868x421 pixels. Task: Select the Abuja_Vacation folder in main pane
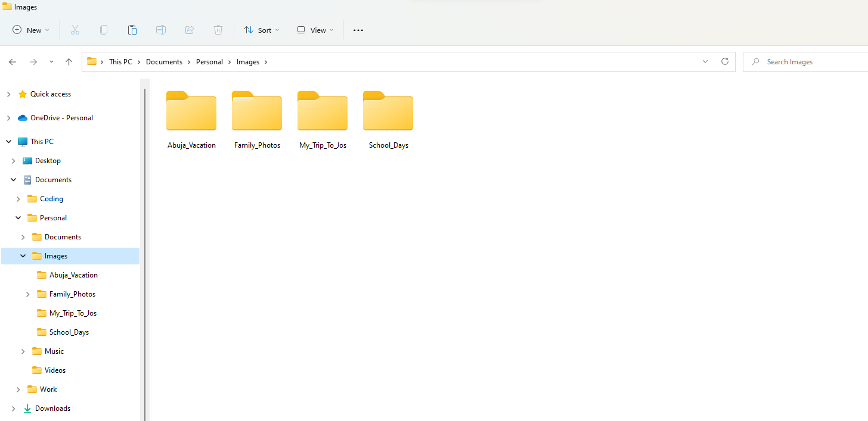pyautogui.click(x=191, y=120)
